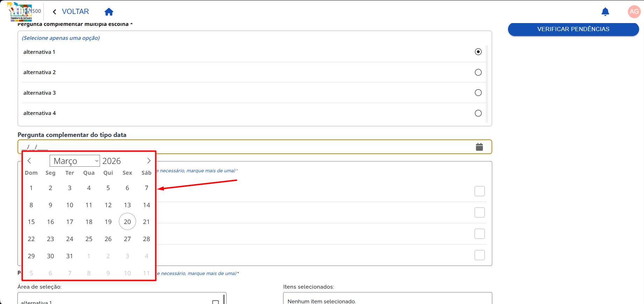This screenshot has width=644, height=304.
Task: Open the Março month dropdown
Action: click(x=75, y=161)
